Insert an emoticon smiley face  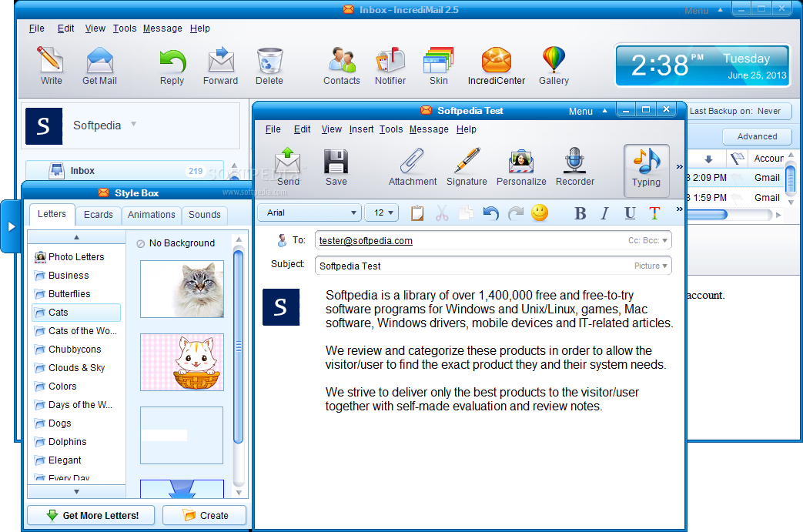(540, 212)
